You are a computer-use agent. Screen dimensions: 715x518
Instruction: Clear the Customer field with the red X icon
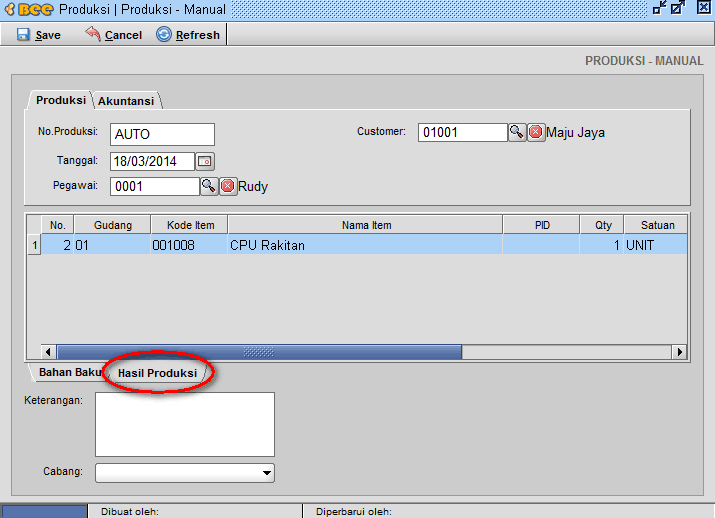[536, 132]
